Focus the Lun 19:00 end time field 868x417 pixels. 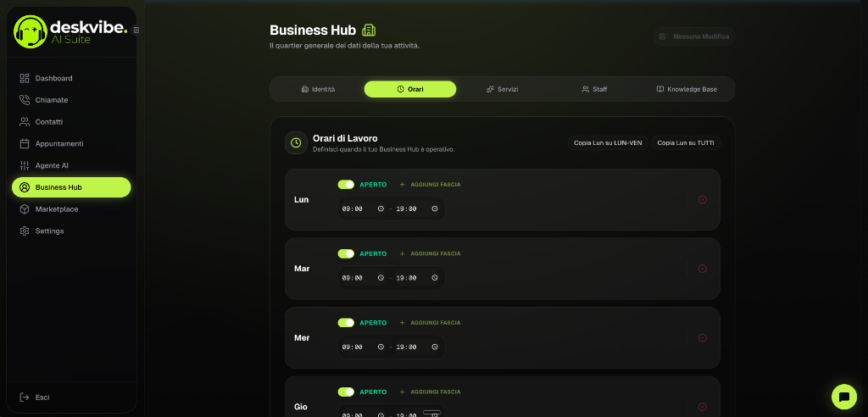pyautogui.click(x=417, y=208)
